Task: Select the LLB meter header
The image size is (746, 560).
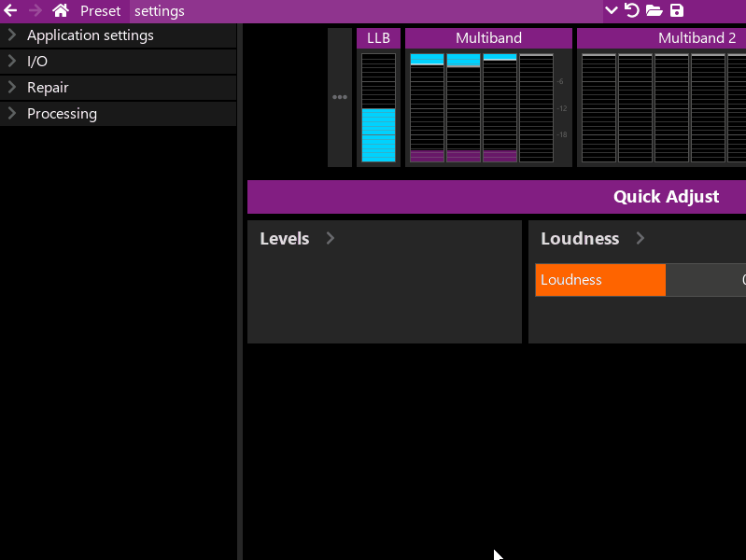Action: coord(378,38)
